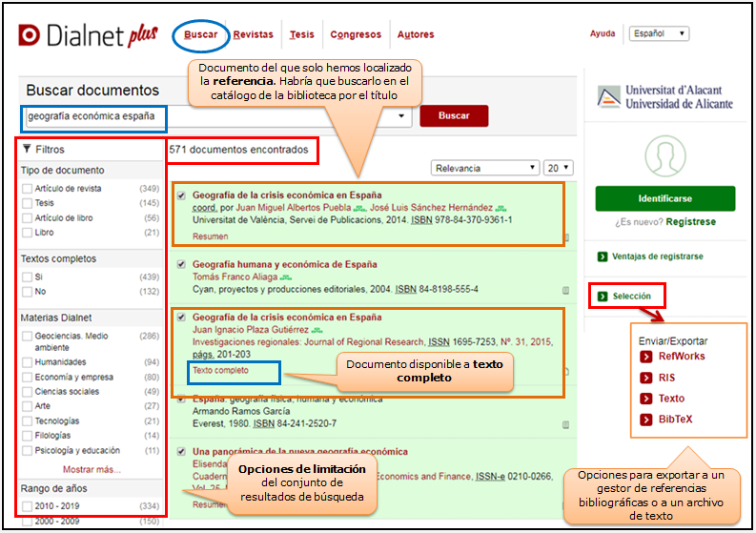
Task: Open the Congresos tab
Action: [356, 35]
